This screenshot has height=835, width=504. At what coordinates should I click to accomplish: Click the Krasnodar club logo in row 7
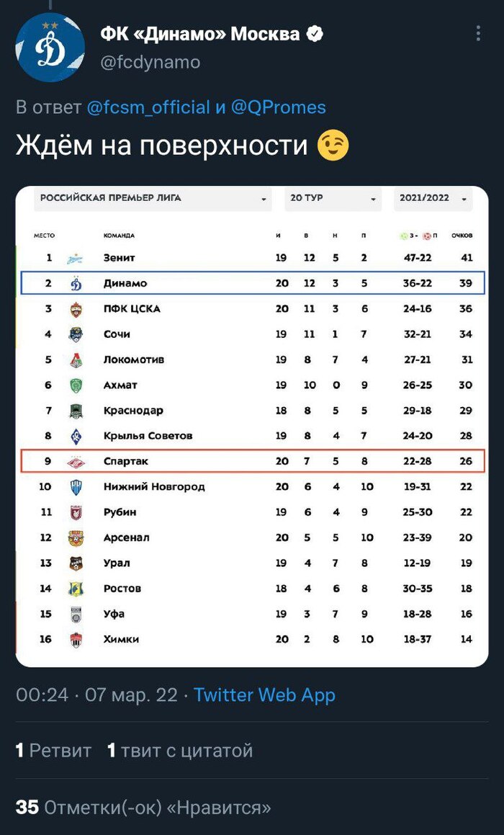[76, 411]
